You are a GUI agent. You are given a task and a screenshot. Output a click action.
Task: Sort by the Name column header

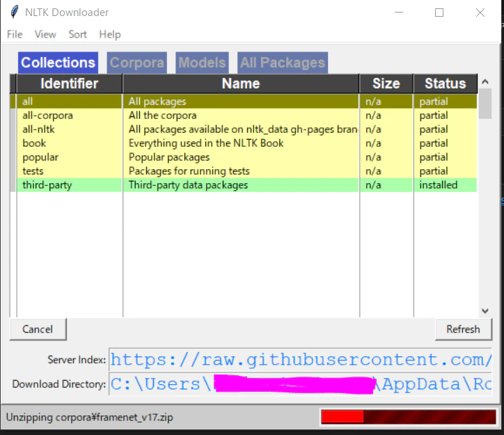pyautogui.click(x=241, y=84)
